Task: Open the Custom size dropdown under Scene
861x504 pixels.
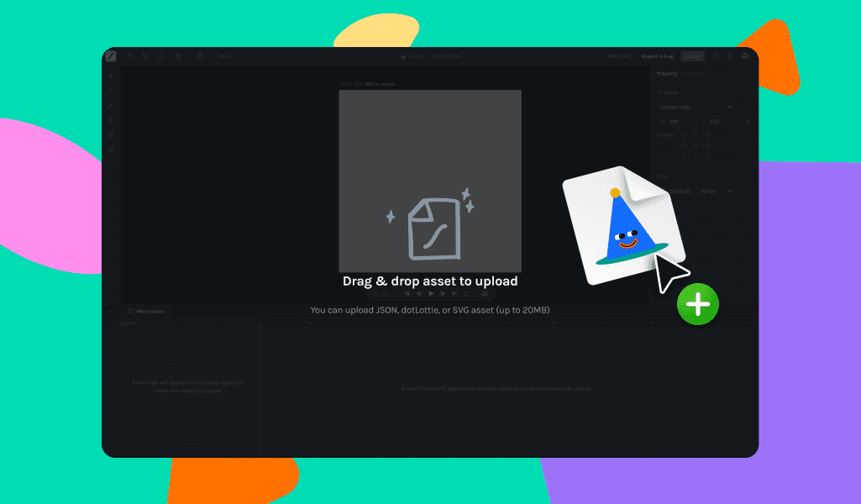Action: point(696,107)
